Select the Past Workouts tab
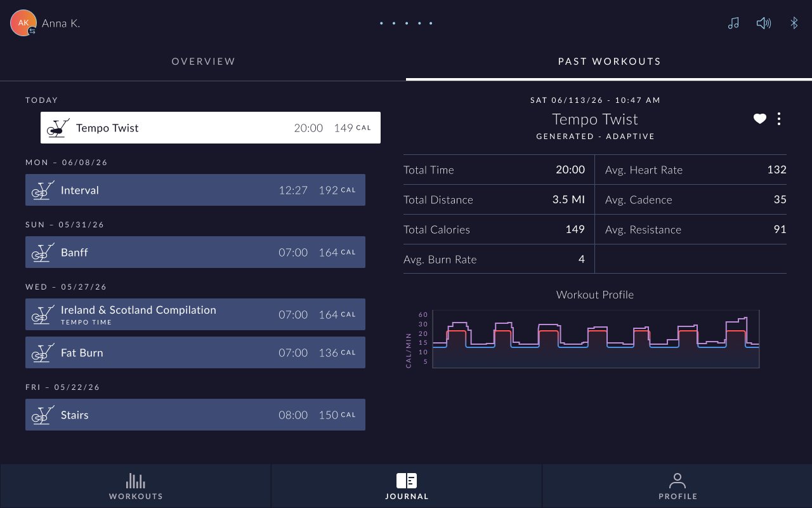This screenshot has width=812, height=508. click(x=609, y=62)
